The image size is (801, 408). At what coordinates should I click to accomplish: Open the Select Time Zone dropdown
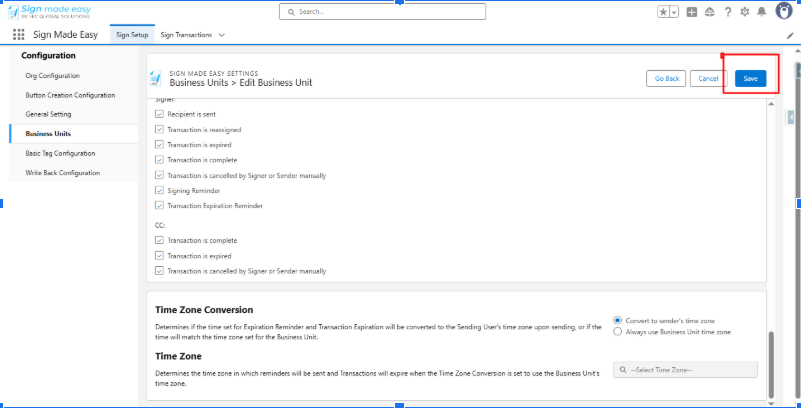pyautogui.click(x=686, y=370)
